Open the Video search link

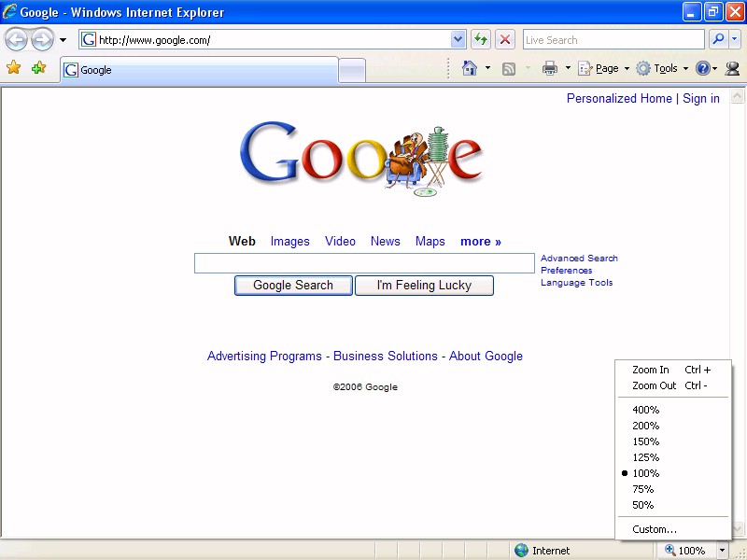[x=340, y=242]
